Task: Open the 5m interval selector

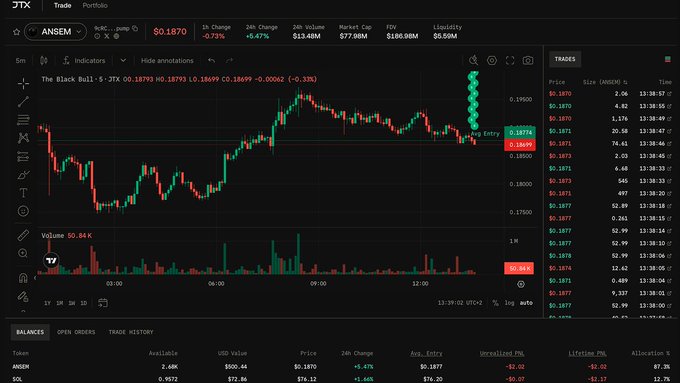Action: click(20, 61)
